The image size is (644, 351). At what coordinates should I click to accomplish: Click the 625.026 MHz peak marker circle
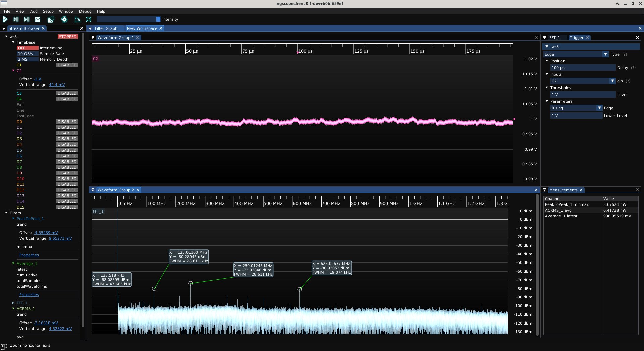(x=300, y=289)
